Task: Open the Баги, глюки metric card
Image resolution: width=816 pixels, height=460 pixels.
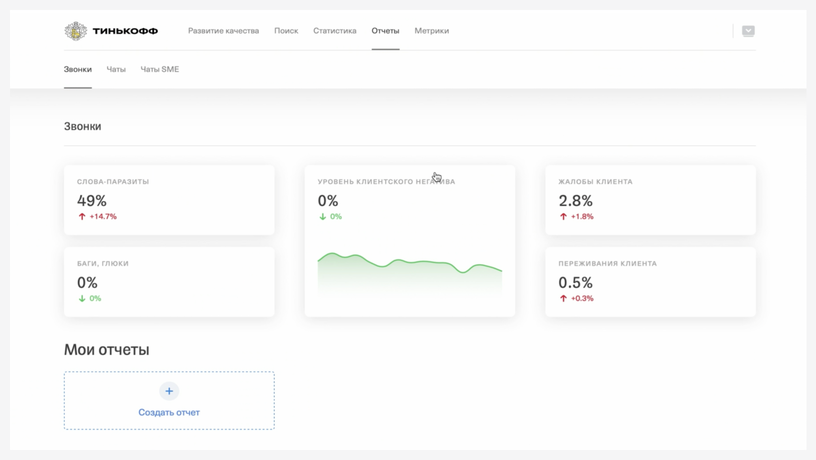Action: point(169,282)
